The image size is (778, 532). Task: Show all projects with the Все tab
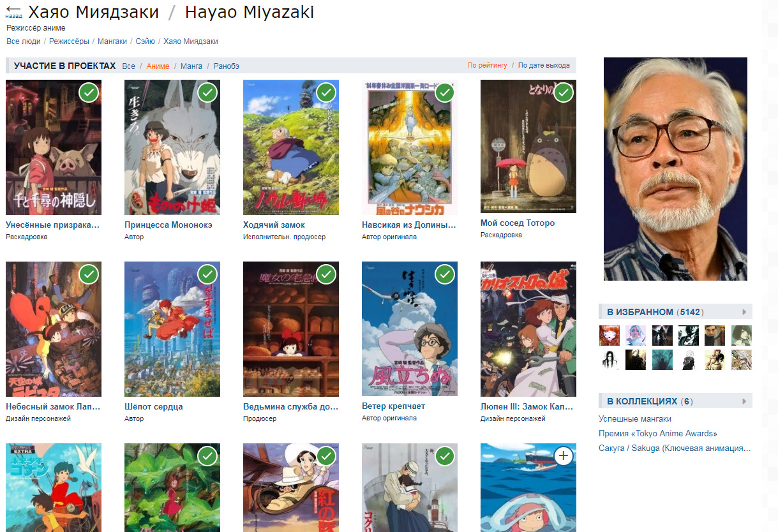point(128,66)
